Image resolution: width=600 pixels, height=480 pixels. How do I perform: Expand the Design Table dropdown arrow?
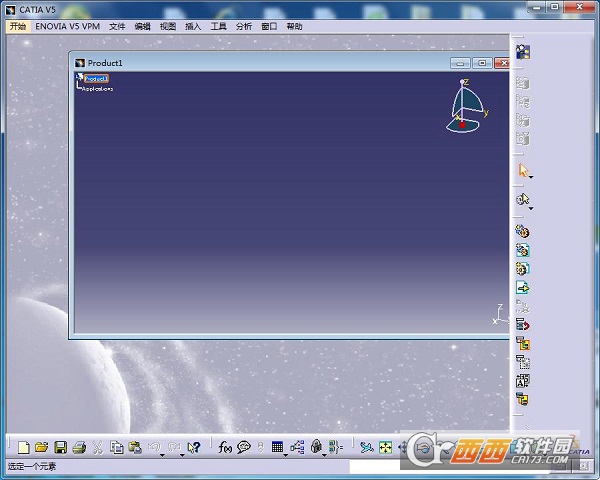pyautogui.click(x=285, y=455)
